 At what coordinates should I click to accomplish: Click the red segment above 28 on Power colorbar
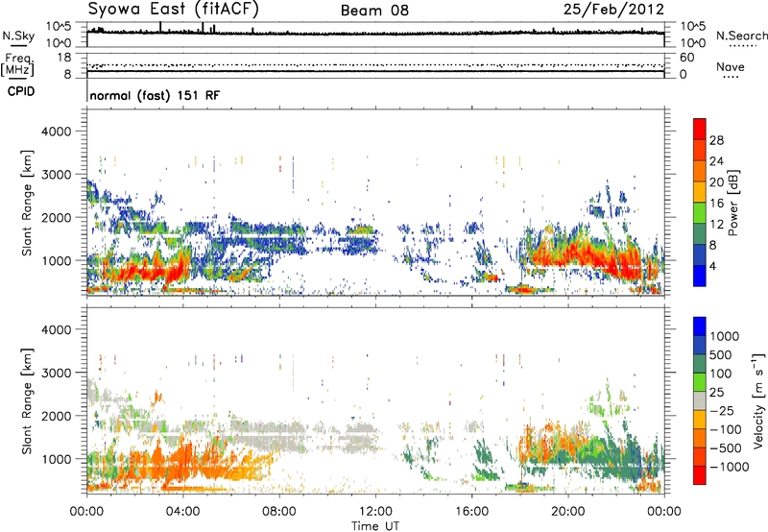(700, 129)
